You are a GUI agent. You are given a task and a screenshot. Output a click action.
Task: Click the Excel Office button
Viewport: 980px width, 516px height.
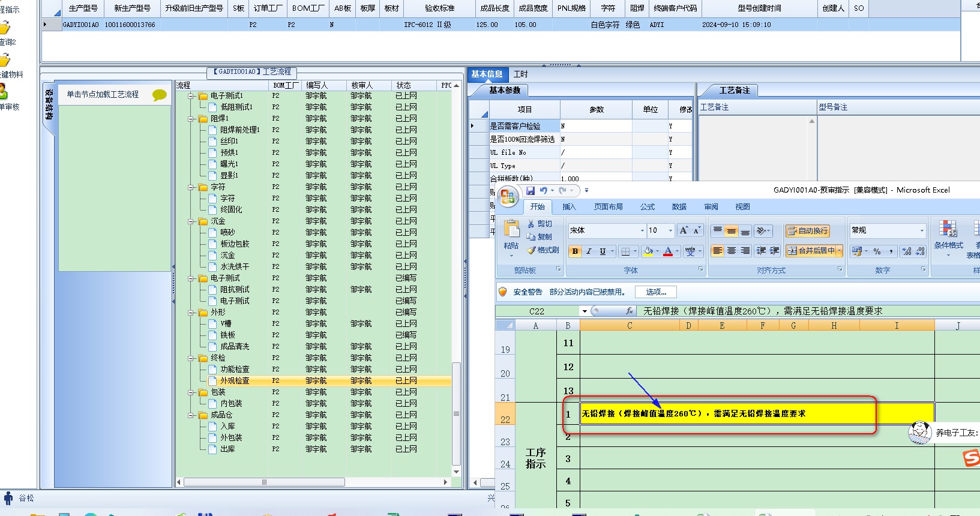(x=508, y=196)
